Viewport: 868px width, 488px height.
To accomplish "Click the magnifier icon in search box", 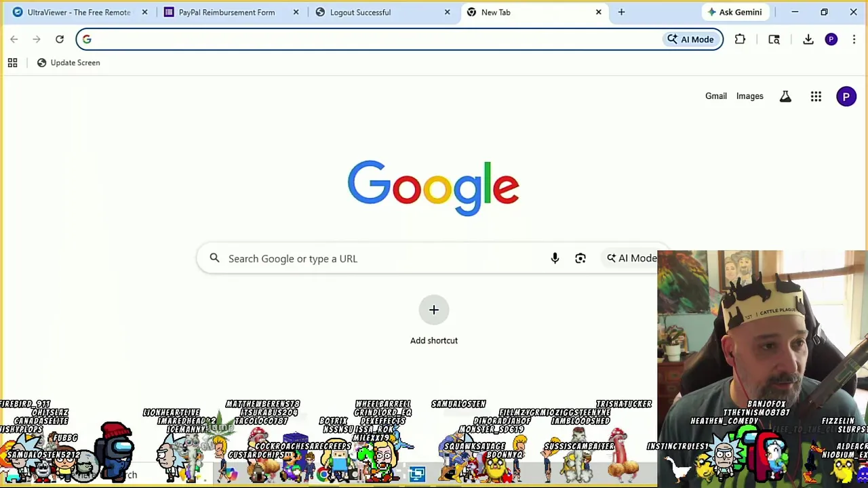I will pyautogui.click(x=214, y=258).
